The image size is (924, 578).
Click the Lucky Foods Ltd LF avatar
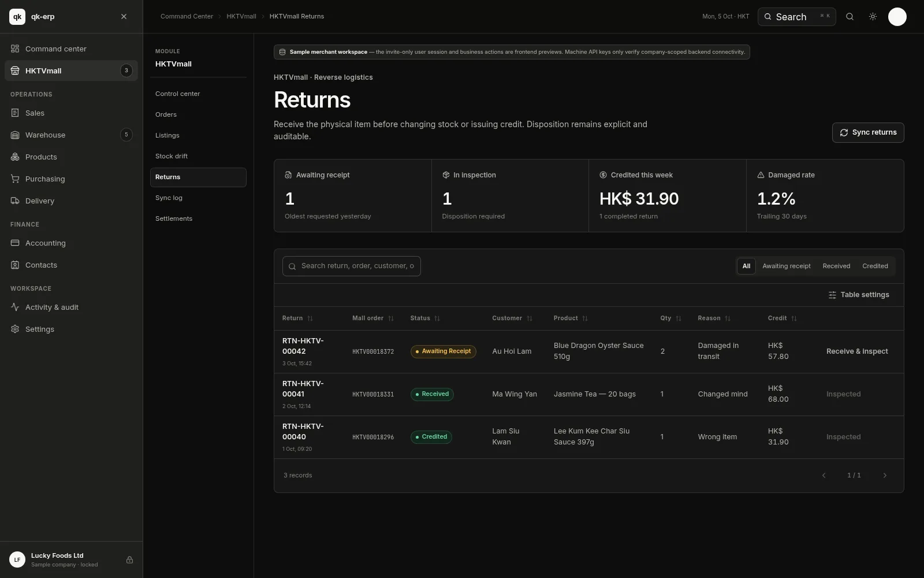[17, 560]
